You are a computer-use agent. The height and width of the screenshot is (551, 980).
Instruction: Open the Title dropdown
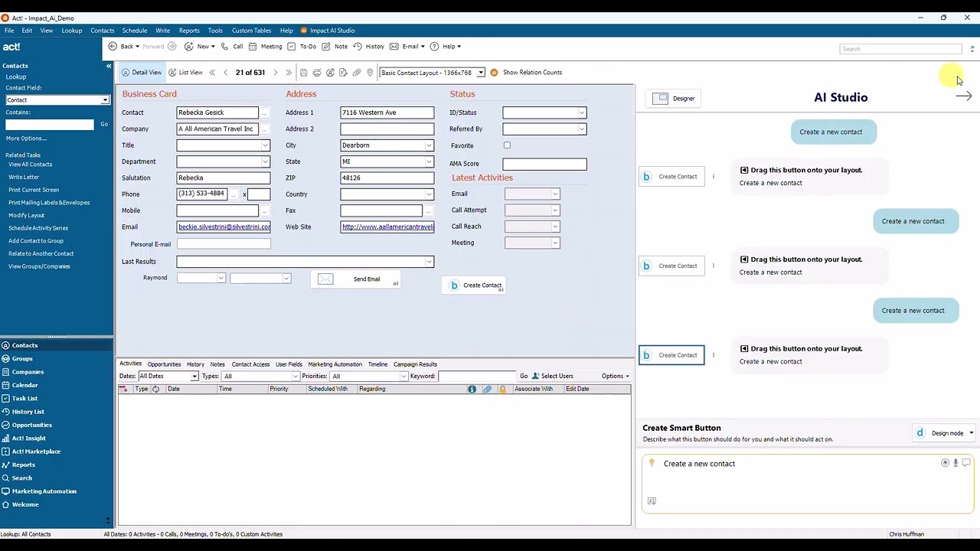(x=266, y=145)
